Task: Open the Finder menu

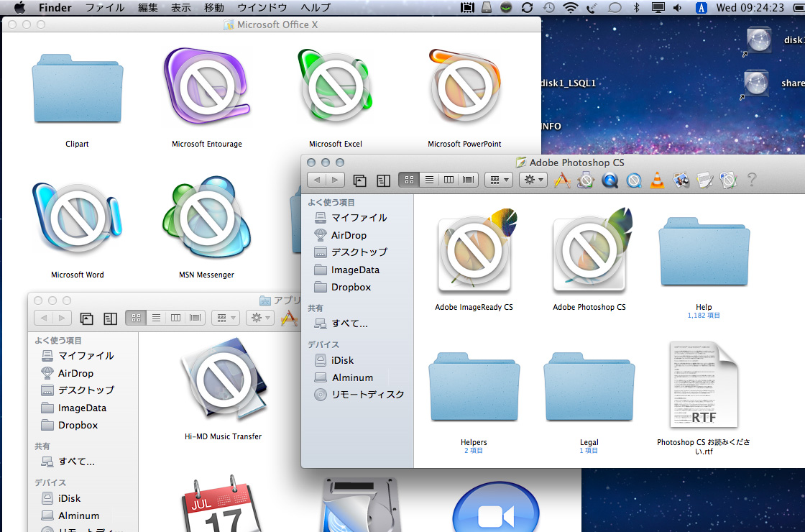Action: click(55, 8)
